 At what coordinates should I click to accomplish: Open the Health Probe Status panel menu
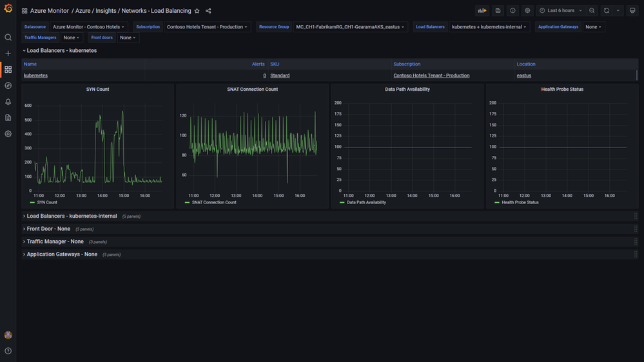click(562, 89)
